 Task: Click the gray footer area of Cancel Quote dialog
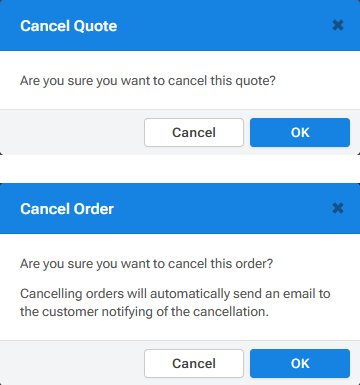pos(72,132)
